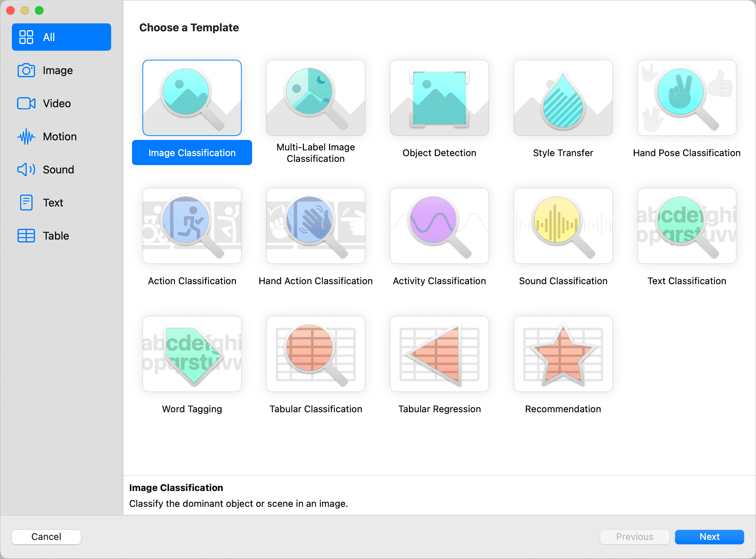The width and height of the screenshot is (756, 559).
Task: Select the Tabular Classification thumbnail
Action: [x=315, y=354]
